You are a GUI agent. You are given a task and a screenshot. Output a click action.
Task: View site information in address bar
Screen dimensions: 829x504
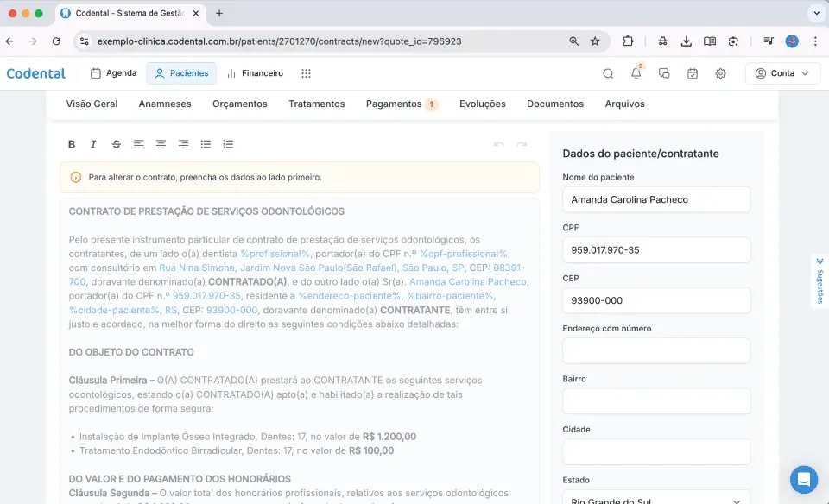(84, 41)
